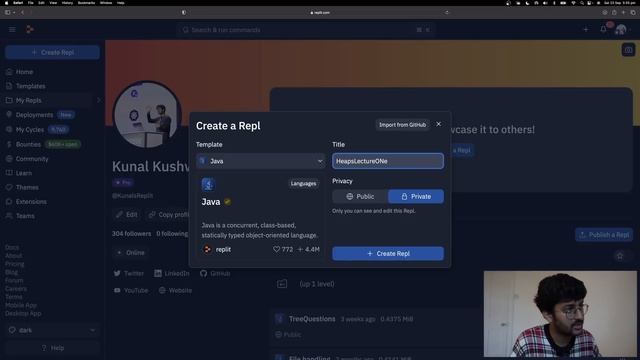
Task: Click the plus icon in top bar
Action: tap(586, 29)
